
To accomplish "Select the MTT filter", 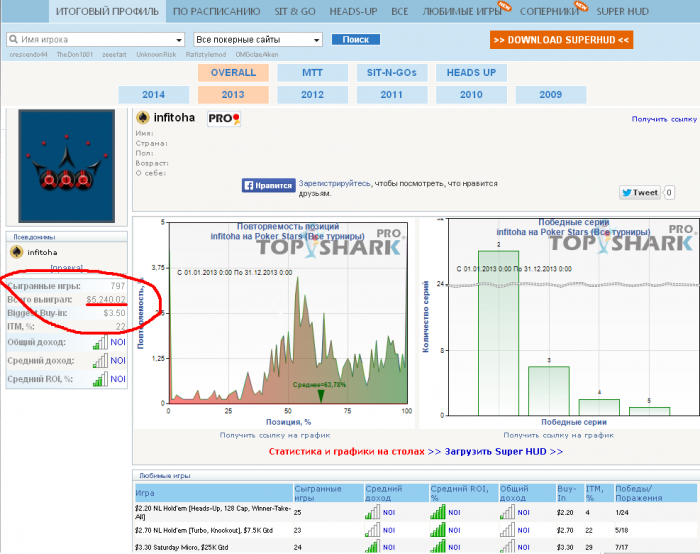I will click(x=312, y=73).
